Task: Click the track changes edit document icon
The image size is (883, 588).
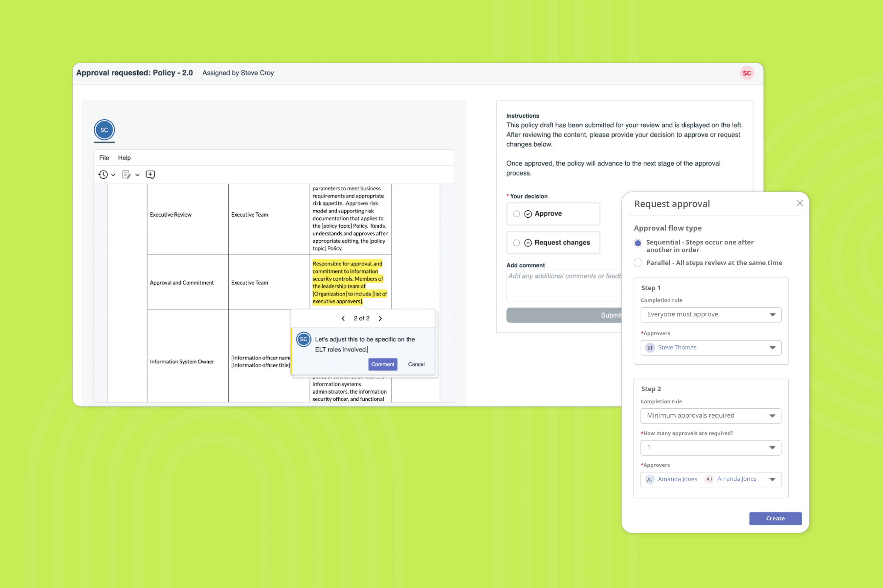Action: (126, 175)
